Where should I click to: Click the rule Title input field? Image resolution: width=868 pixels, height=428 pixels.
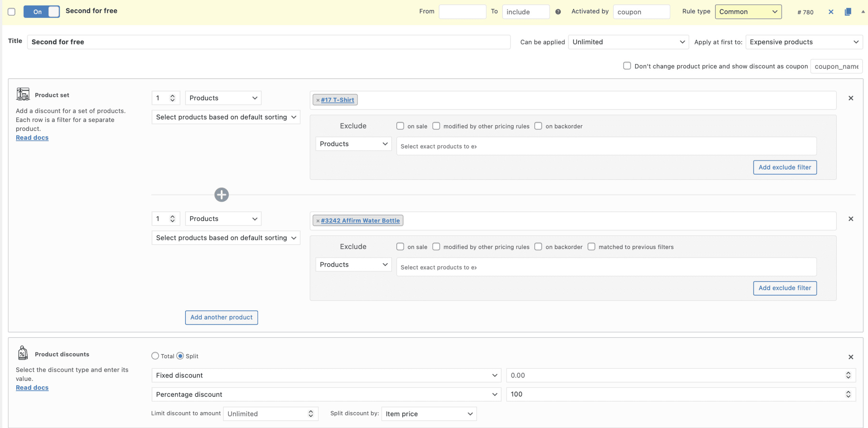pyautogui.click(x=269, y=42)
